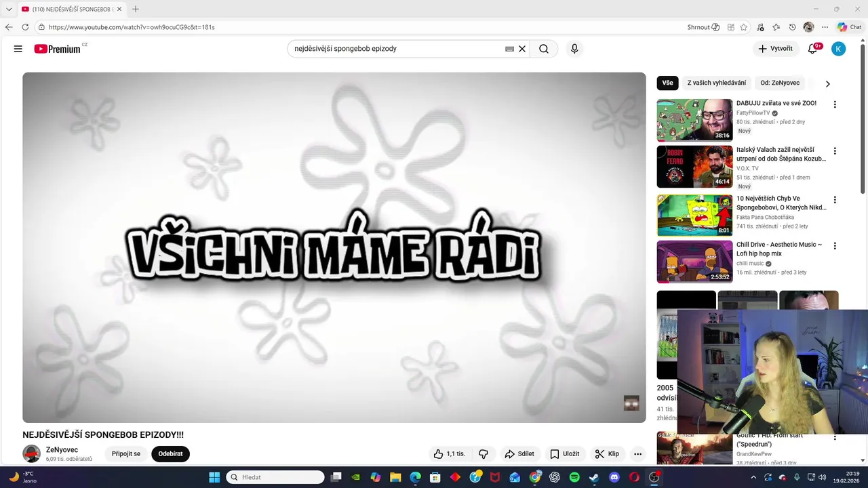The height and width of the screenshot is (488, 868).
Task: Open Italský Valach video thumbnail
Action: [694, 167]
